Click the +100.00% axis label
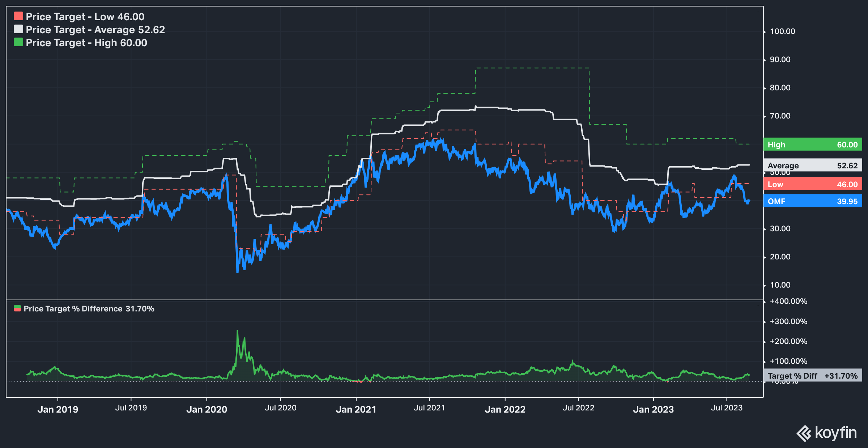Image resolution: width=868 pixels, height=448 pixels. (788, 361)
